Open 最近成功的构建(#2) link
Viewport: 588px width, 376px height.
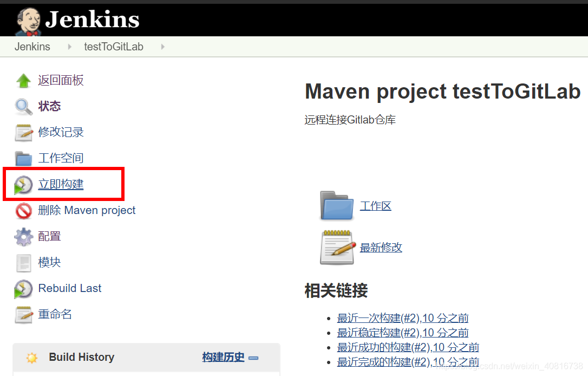(408, 347)
